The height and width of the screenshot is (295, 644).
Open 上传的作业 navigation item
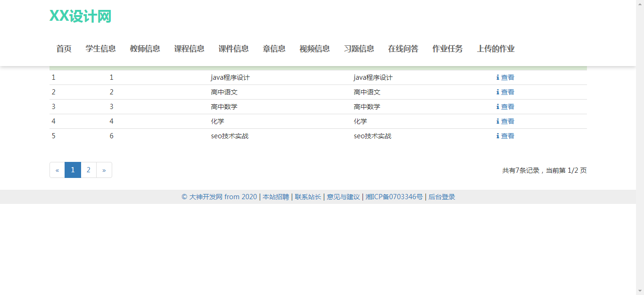click(495, 49)
